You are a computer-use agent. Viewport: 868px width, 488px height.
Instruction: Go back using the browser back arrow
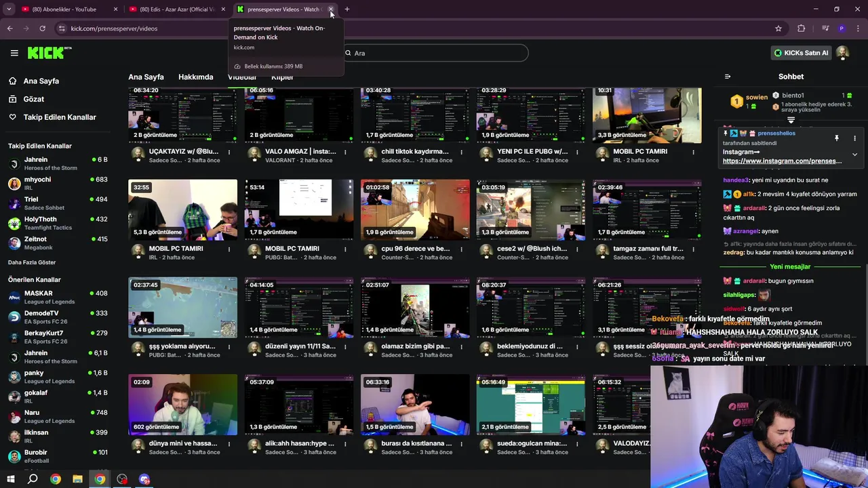(9, 28)
